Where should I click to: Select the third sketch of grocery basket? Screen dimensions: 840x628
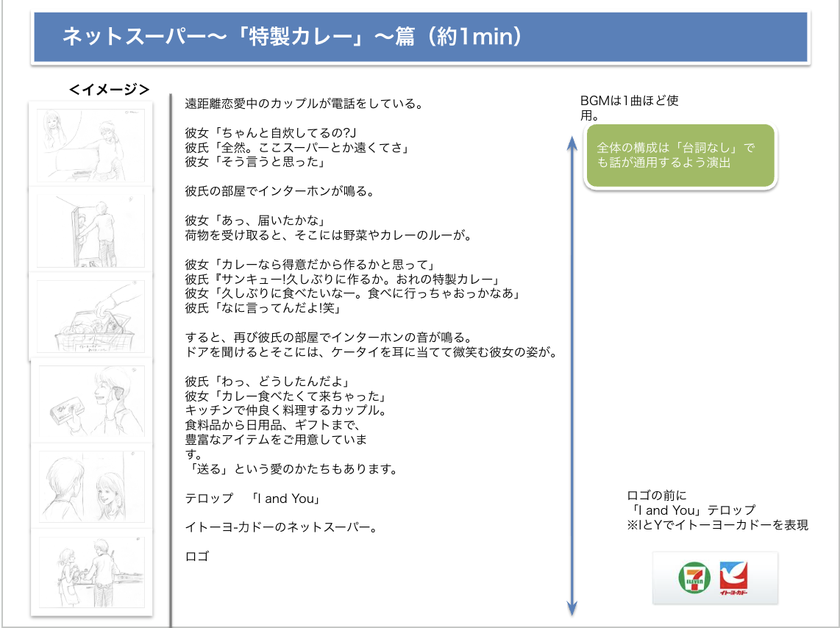point(91,315)
